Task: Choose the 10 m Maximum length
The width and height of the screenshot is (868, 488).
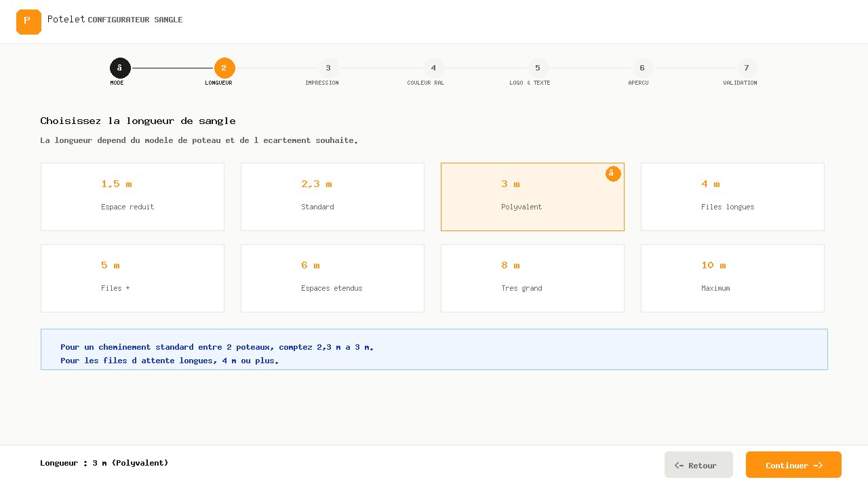Action: [x=732, y=278]
